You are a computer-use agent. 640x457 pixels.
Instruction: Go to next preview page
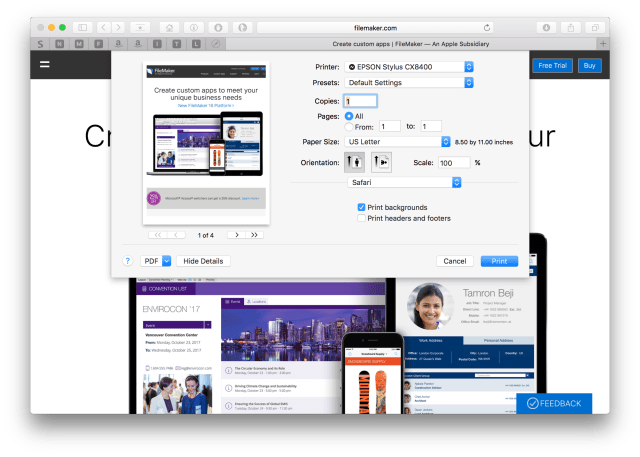(x=236, y=235)
